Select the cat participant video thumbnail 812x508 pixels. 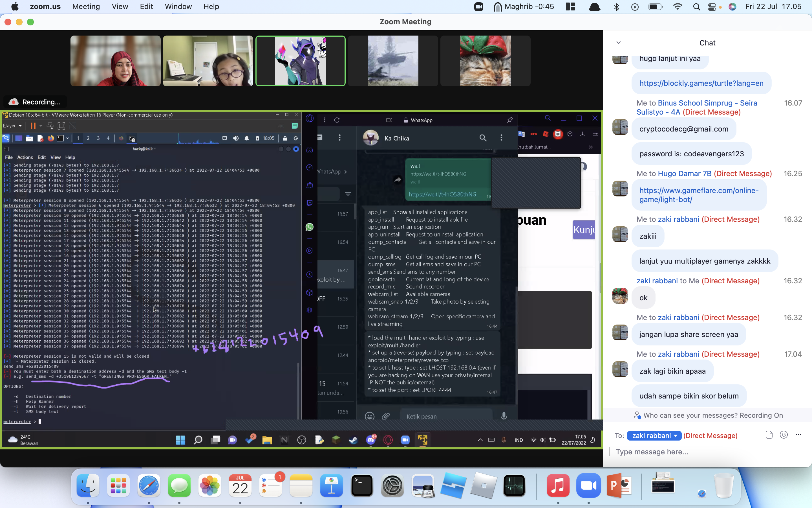485,61
